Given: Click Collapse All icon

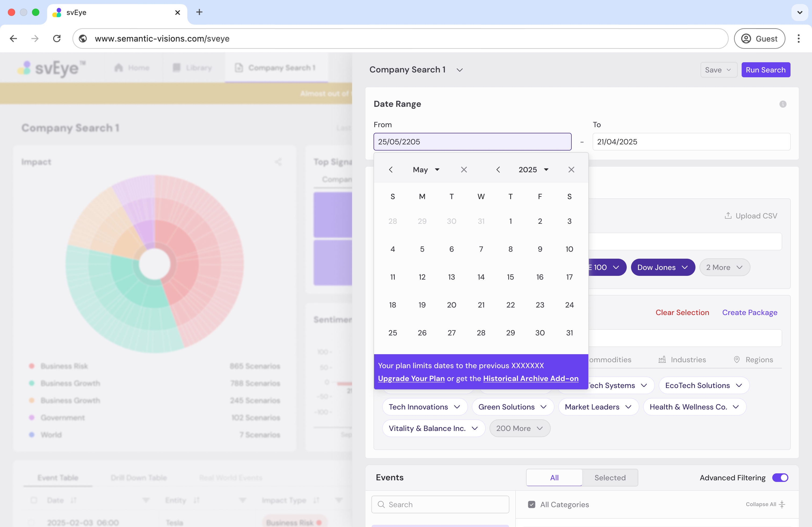Looking at the screenshot, I should click(x=782, y=504).
